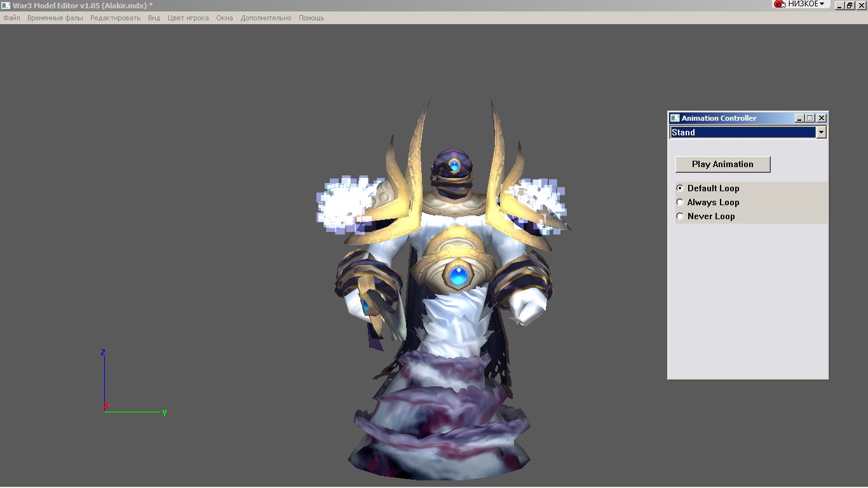Open the Редактировать menu
The image size is (868, 488).
115,18
